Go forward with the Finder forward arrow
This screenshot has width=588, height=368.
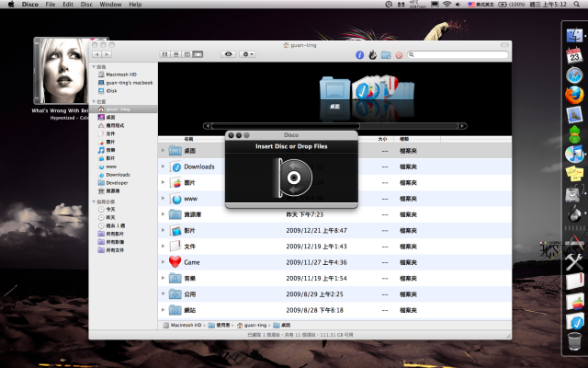107,54
